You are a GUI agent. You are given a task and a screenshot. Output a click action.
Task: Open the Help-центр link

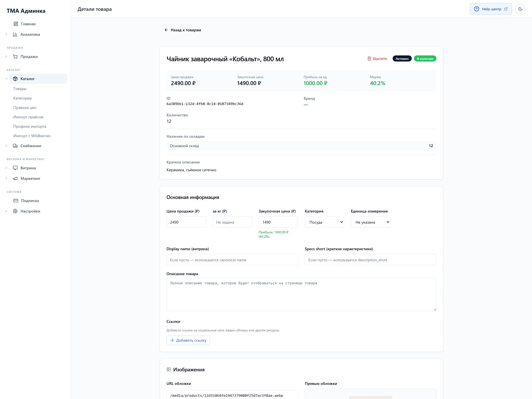[491, 9]
